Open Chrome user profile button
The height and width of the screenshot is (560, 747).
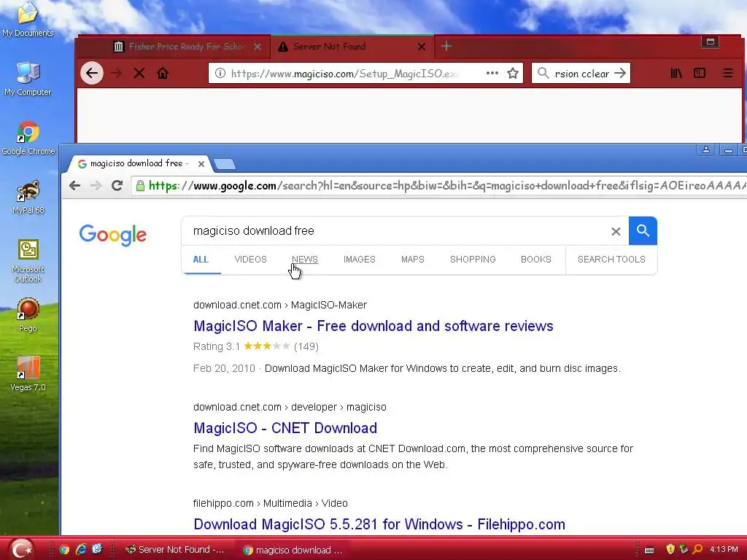[x=705, y=150]
